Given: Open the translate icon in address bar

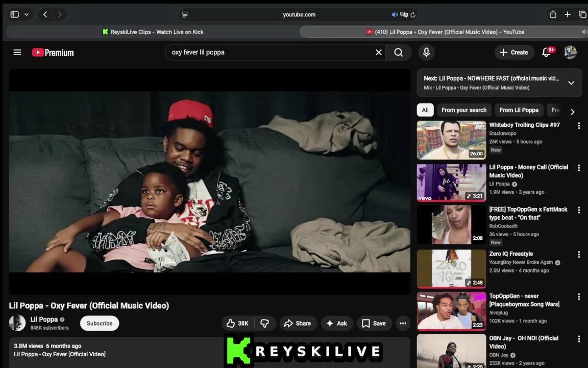Looking at the screenshot, I should 404,15.
